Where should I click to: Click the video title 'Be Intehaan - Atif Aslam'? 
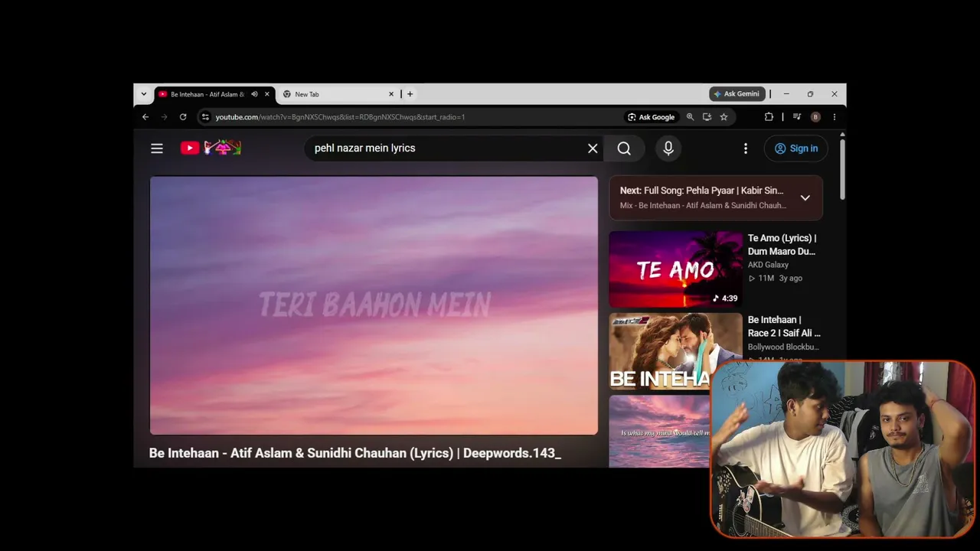(x=355, y=453)
